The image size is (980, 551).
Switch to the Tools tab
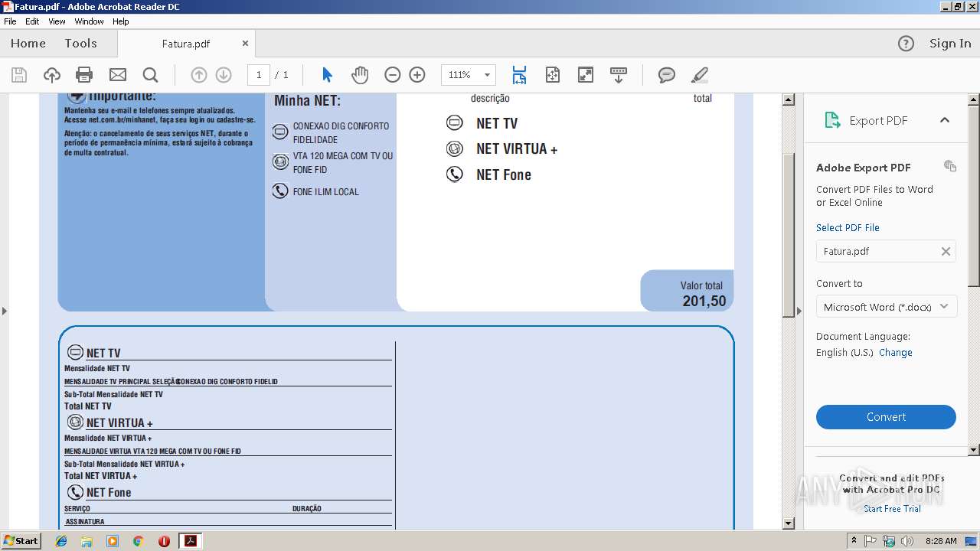pos(80,44)
